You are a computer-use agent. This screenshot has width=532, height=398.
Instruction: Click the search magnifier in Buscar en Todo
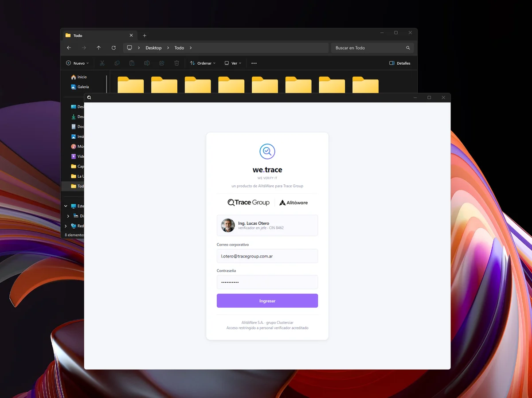pyautogui.click(x=408, y=48)
